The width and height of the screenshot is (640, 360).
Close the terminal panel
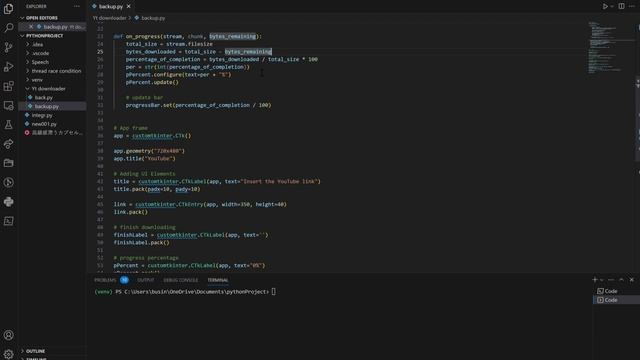(x=632, y=280)
